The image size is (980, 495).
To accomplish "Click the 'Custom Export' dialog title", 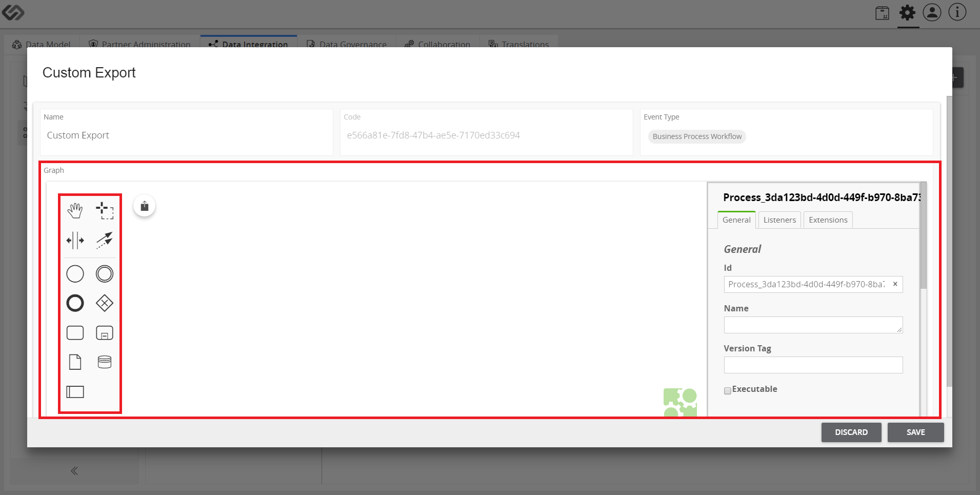I will point(89,73).
